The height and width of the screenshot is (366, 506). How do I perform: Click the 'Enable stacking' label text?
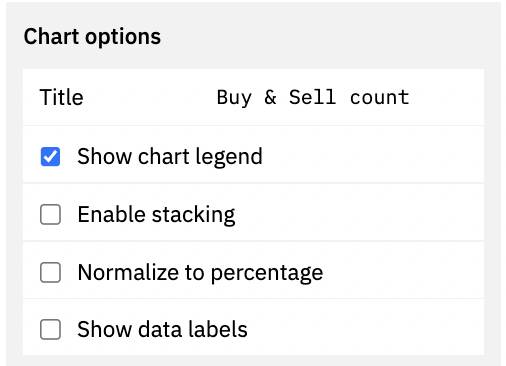point(156,215)
